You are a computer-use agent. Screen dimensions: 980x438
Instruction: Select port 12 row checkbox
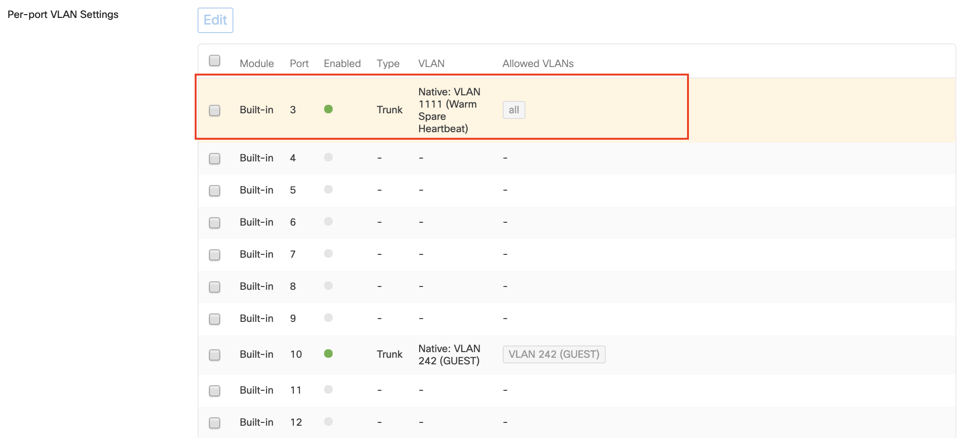(x=215, y=423)
